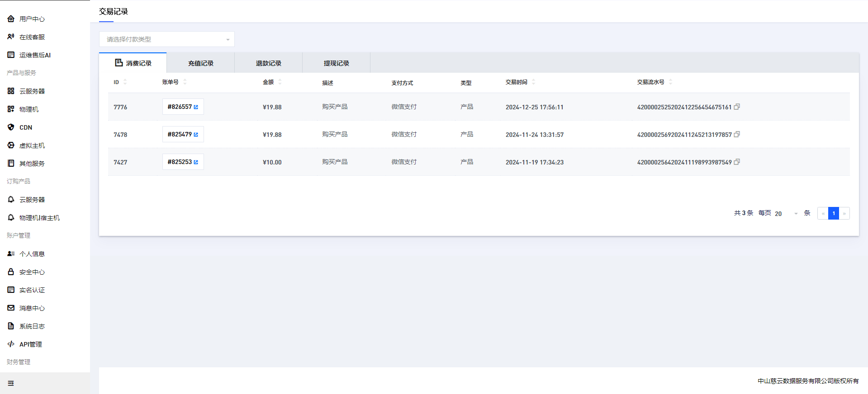Switch to the 退款记录 tab
This screenshot has height=394, width=868.
[269, 63]
